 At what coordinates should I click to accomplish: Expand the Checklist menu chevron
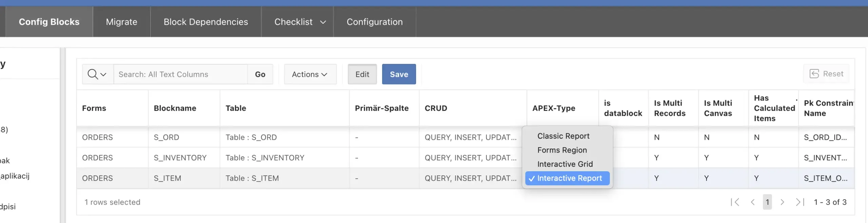pos(323,22)
